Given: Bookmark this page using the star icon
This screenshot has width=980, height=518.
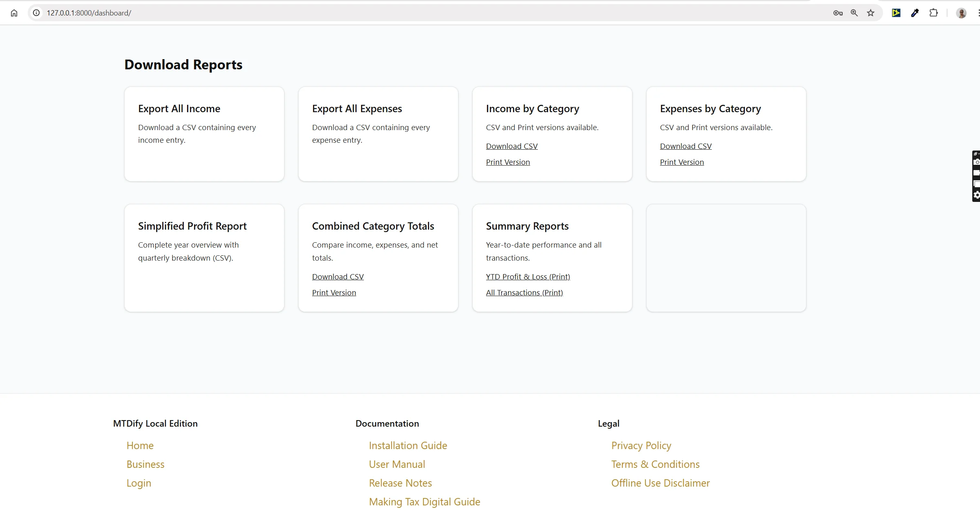Looking at the screenshot, I should point(871,13).
